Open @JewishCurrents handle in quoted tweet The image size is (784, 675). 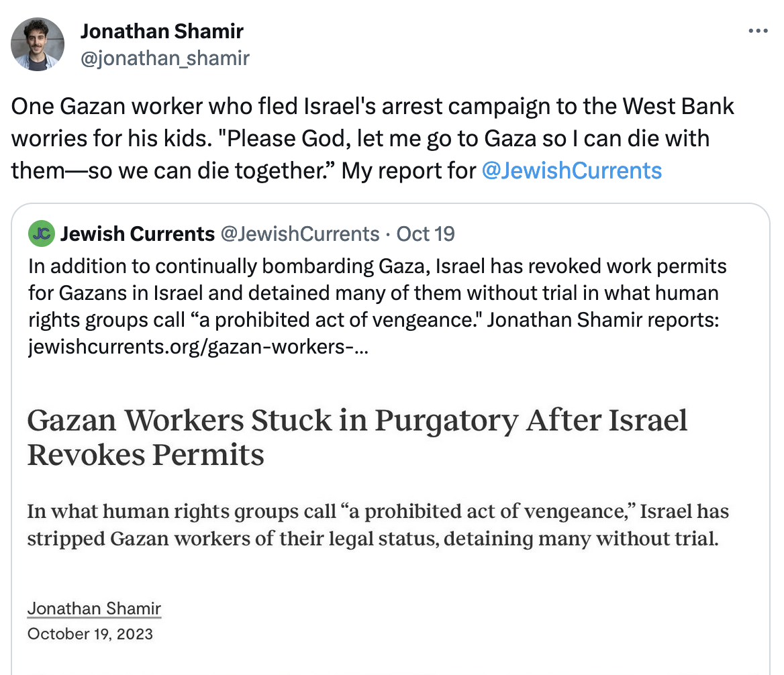click(300, 233)
